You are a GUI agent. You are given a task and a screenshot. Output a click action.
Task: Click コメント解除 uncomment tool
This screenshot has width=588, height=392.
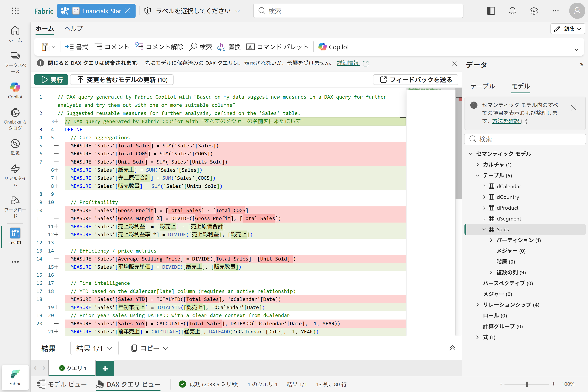click(159, 47)
